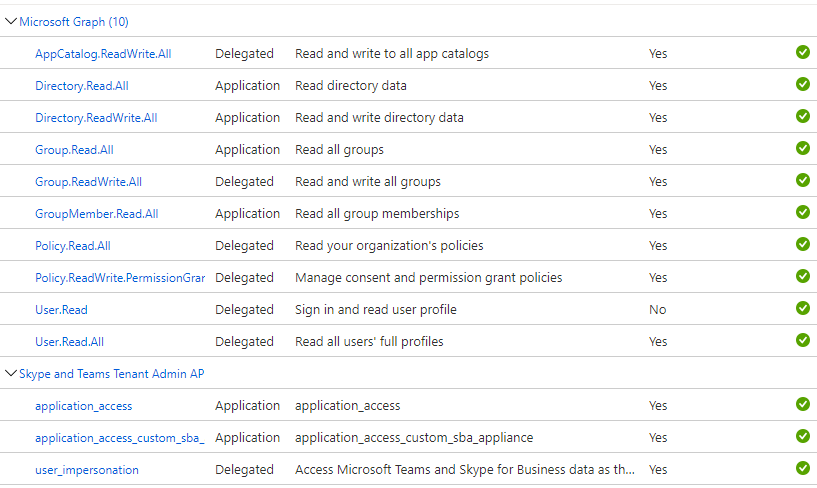Select 'Manage consent and permission grant policies' text

(x=429, y=278)
